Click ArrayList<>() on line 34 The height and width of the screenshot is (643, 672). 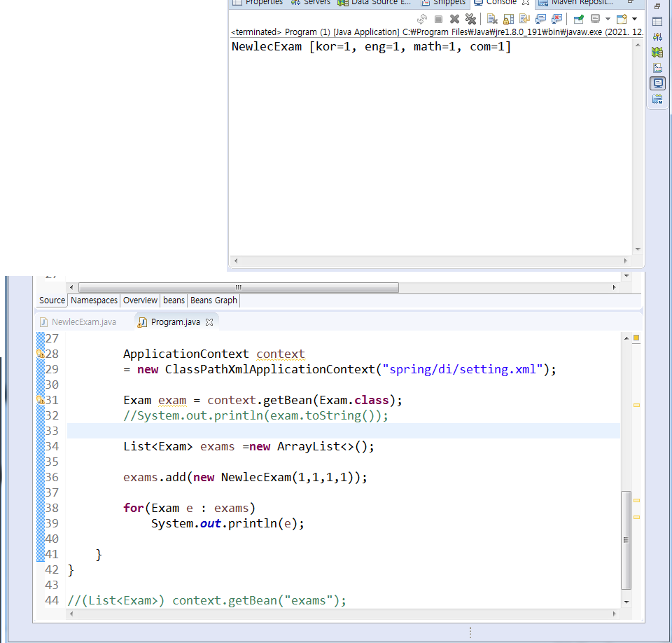pyautogui.click(x=322, y=447)
